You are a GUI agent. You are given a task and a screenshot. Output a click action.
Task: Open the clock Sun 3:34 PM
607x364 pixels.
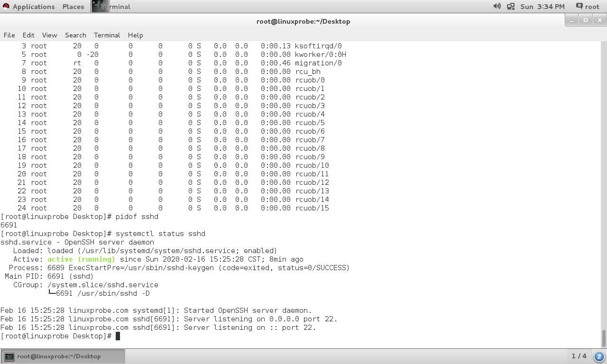[543, 7]
